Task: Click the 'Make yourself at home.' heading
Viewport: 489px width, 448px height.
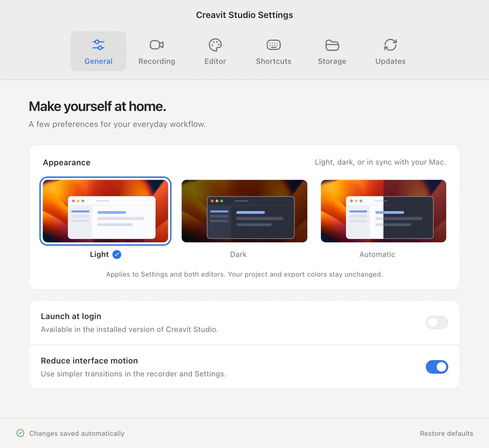Action: click(97, 107)
